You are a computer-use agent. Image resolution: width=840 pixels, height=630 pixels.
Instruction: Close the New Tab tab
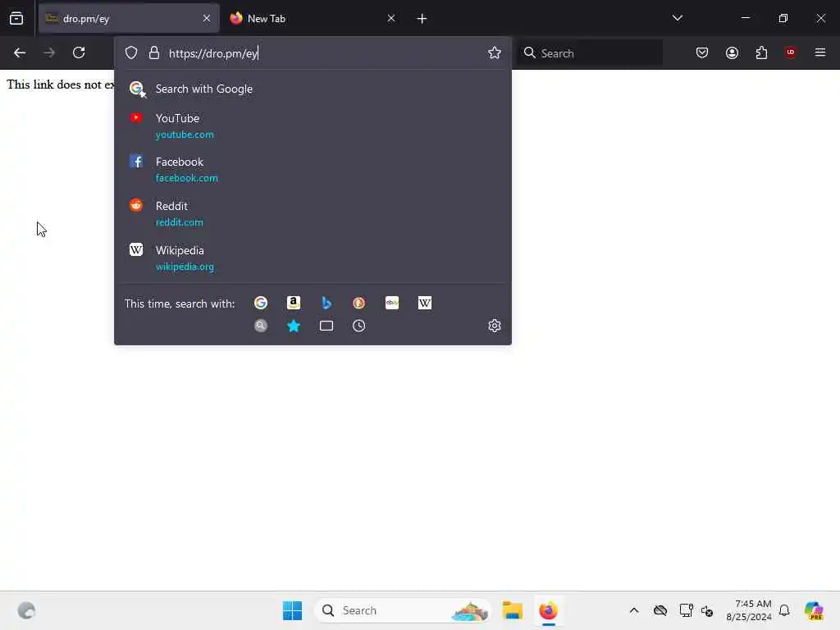[391, 18]
